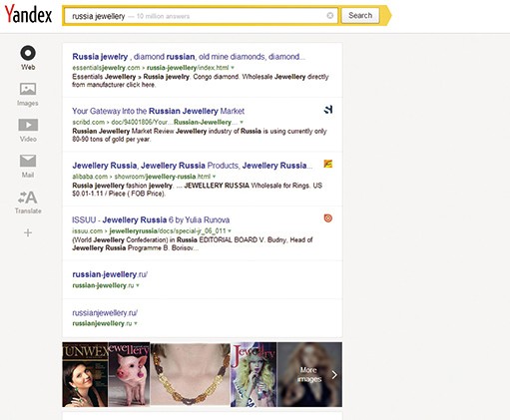Open 'Jewellery Russia Products' Alibaba result
The image size is (510, 420).
tap(193, 166)
